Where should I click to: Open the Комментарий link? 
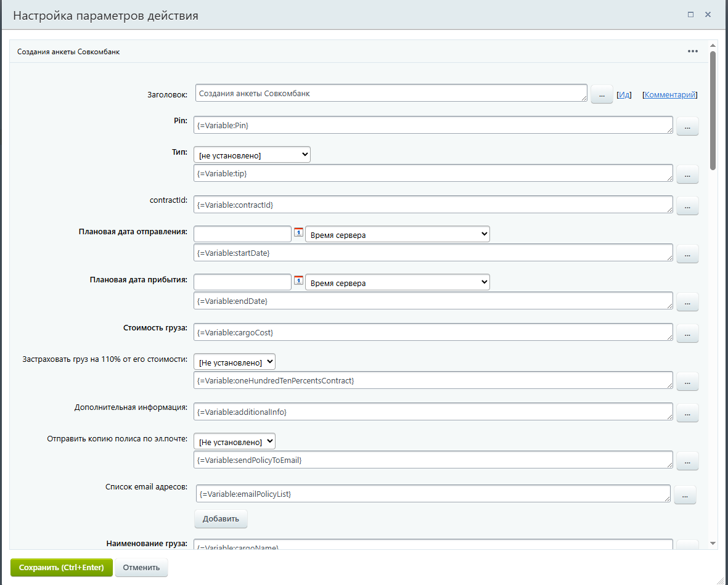(x=670, y=95)
